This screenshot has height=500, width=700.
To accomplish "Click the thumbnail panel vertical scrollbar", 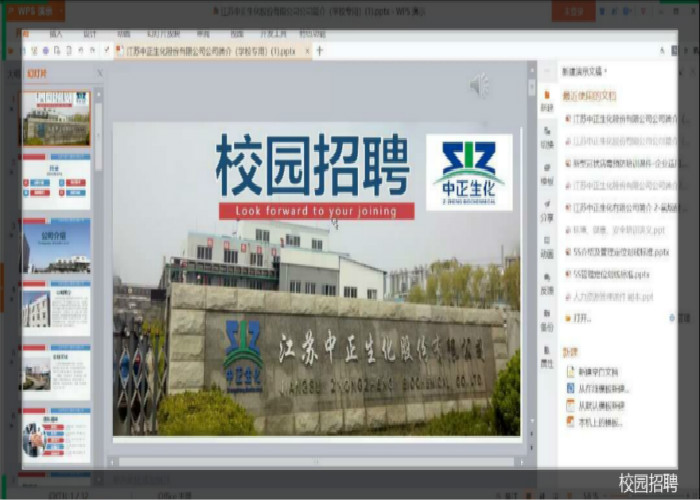I will (x=99, y=138).
